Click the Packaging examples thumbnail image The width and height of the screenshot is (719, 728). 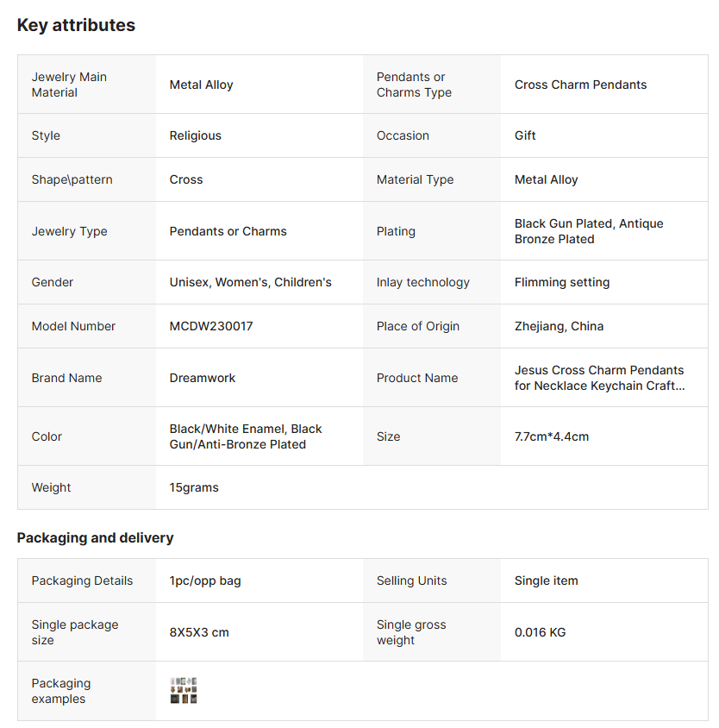pos(184,691)
